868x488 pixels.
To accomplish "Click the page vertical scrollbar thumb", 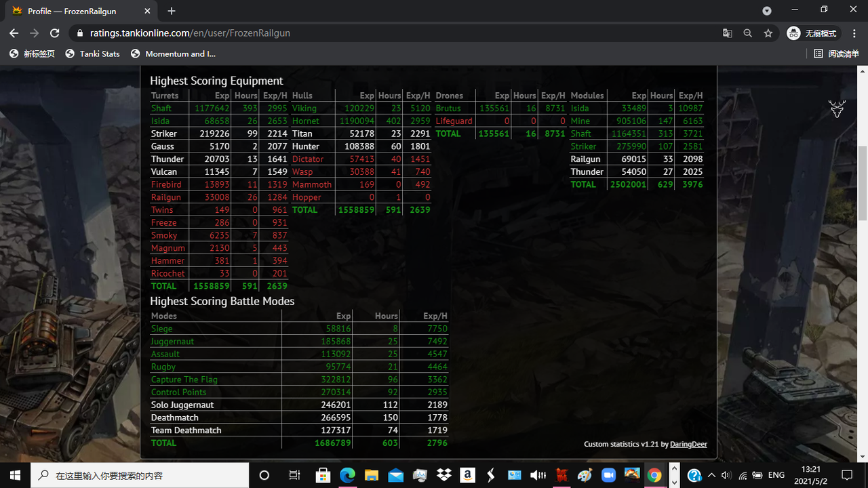I will (863, 183).
